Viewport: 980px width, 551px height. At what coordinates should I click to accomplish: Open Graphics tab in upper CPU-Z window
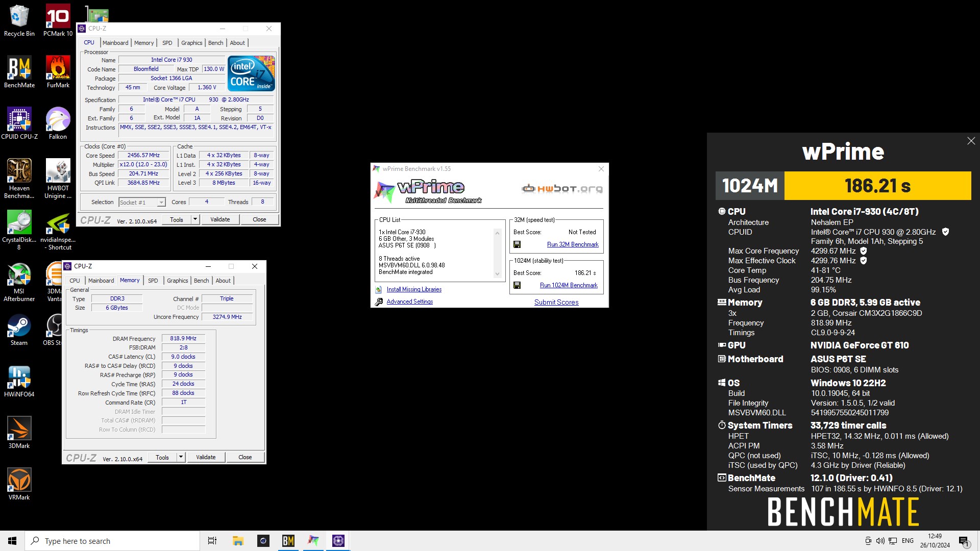[x=192, y=43]
